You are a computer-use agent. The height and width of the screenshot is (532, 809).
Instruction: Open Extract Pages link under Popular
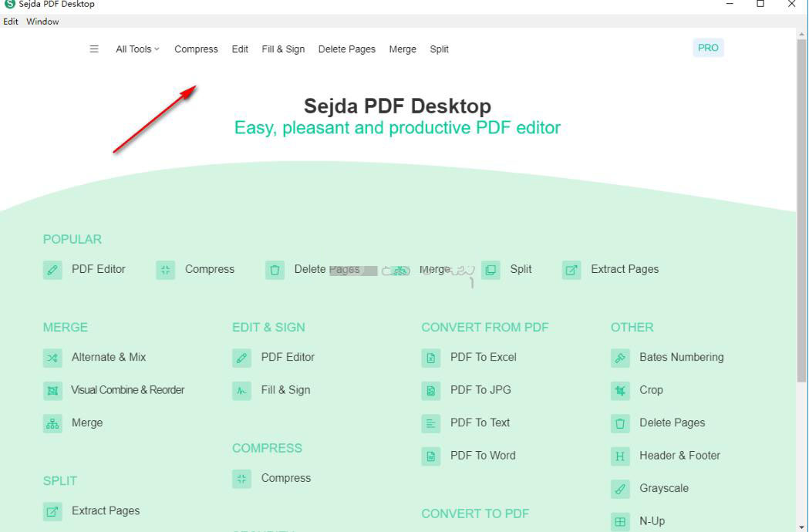[625, 269]
